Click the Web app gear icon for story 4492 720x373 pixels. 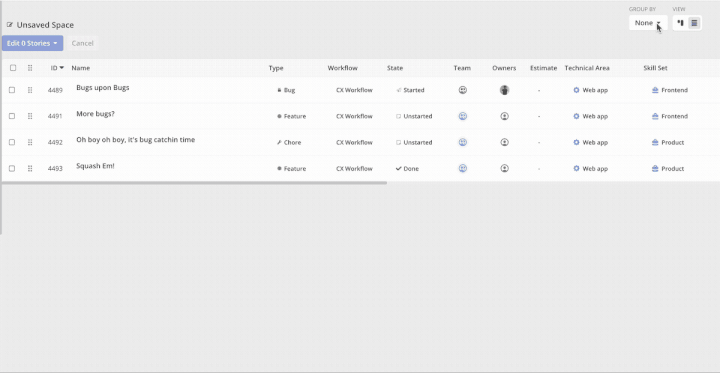coord(576,142)
